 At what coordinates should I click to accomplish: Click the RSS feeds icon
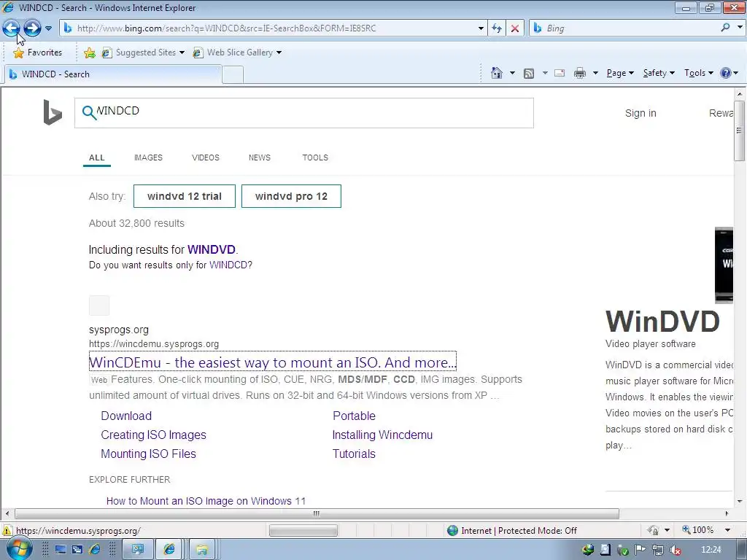pyautogui.click(x=528, y=73)
